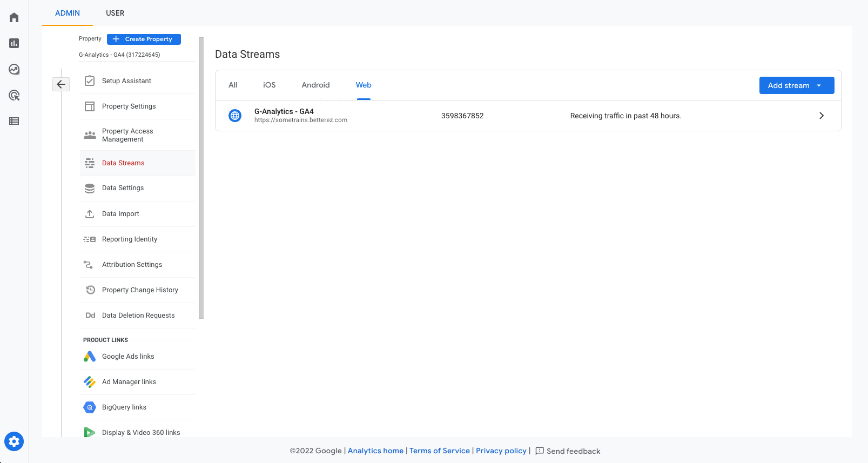Image resolution: width=868 pixels, height=463 pixels.
Task: Click 'Receiving traffic in past 48 hours.' status
Action: click(625, 116)
